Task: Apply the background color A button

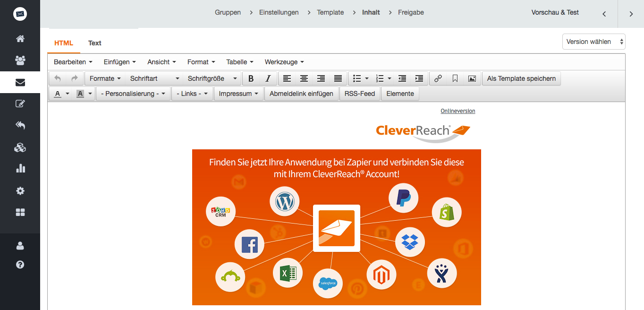Action: coord(80,94)
